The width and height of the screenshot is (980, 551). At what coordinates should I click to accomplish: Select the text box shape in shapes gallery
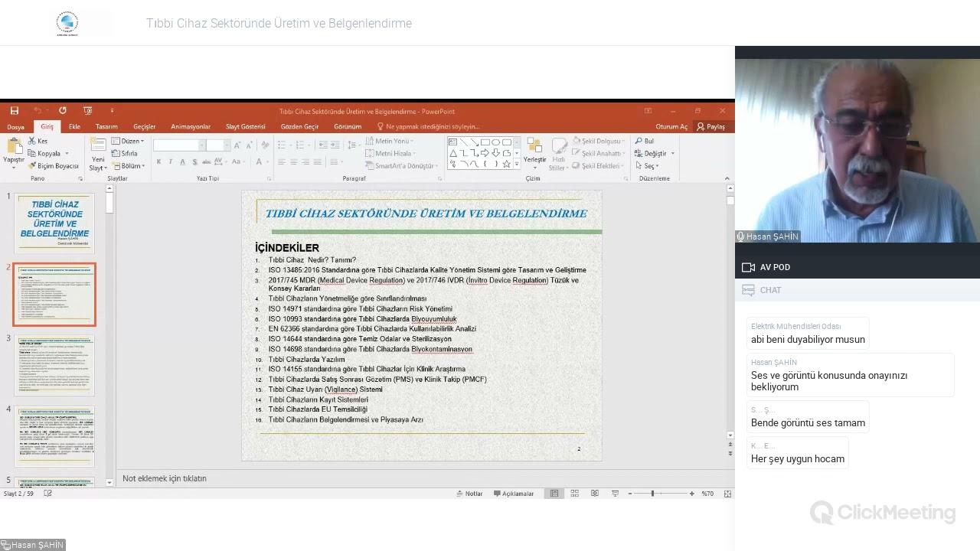452,142
